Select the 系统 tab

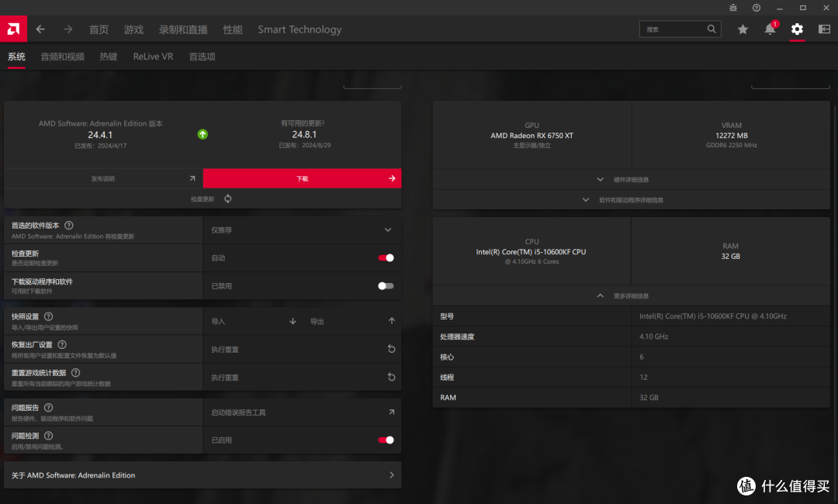16,57
